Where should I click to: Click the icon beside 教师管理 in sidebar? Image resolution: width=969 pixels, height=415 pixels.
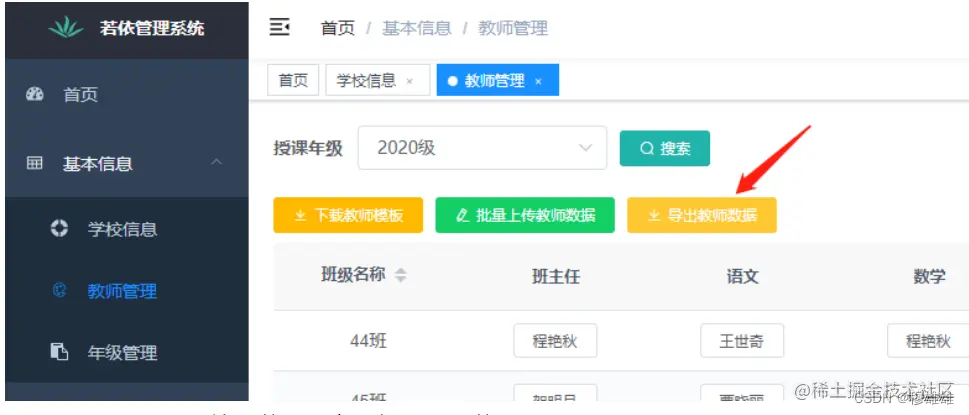[x=60, y=290]
